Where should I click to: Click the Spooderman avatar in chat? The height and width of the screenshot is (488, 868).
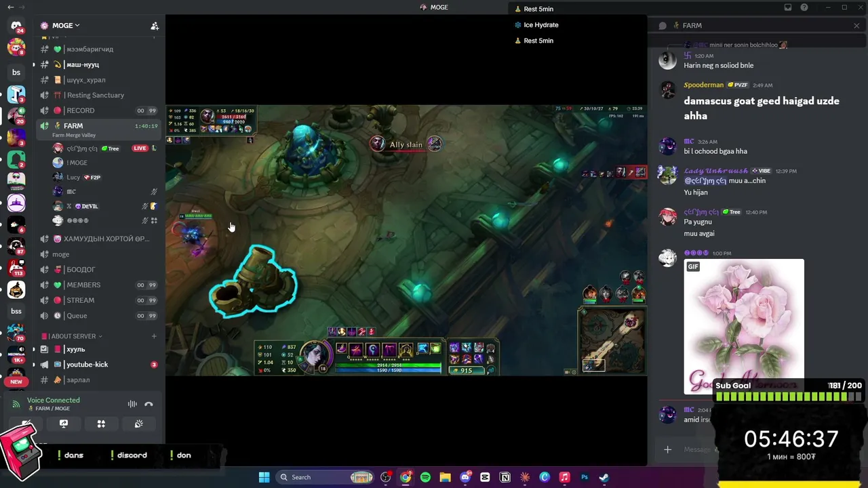pyautogui.click(x=668, y=91)
